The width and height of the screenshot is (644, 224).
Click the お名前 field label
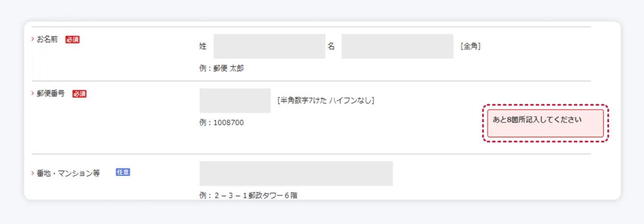(47, 39)
